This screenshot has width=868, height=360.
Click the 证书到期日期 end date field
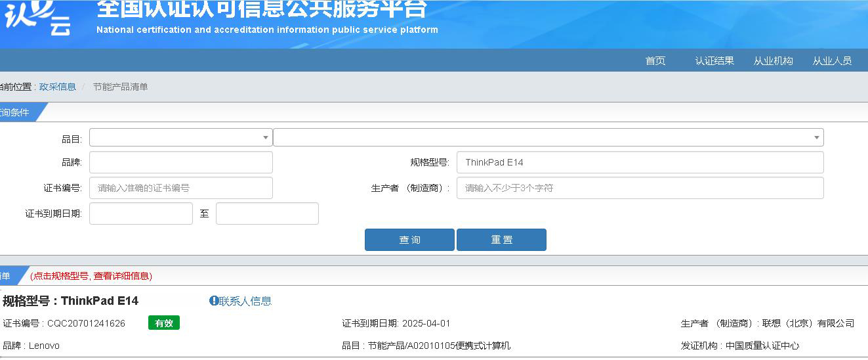[267, 214]
